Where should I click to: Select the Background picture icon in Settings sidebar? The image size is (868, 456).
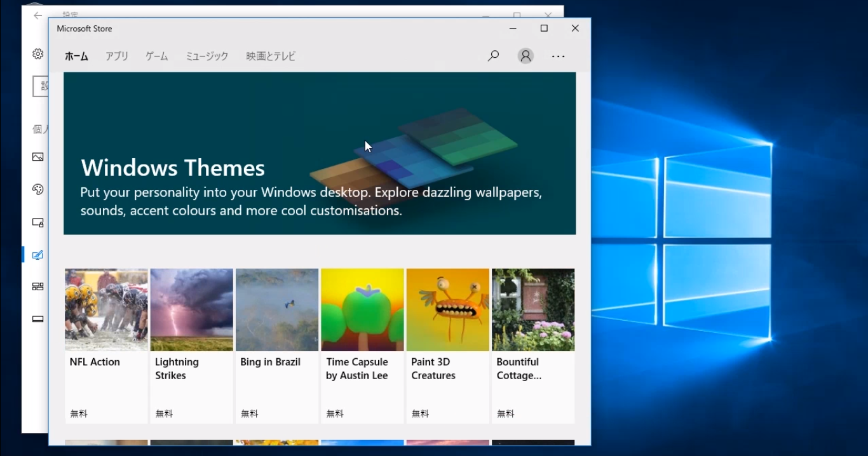(x=38, y=157)
